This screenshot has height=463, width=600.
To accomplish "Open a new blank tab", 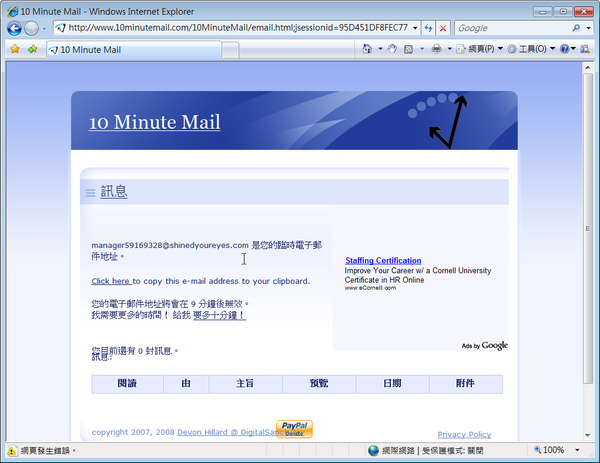I will (x=230, y=51).
